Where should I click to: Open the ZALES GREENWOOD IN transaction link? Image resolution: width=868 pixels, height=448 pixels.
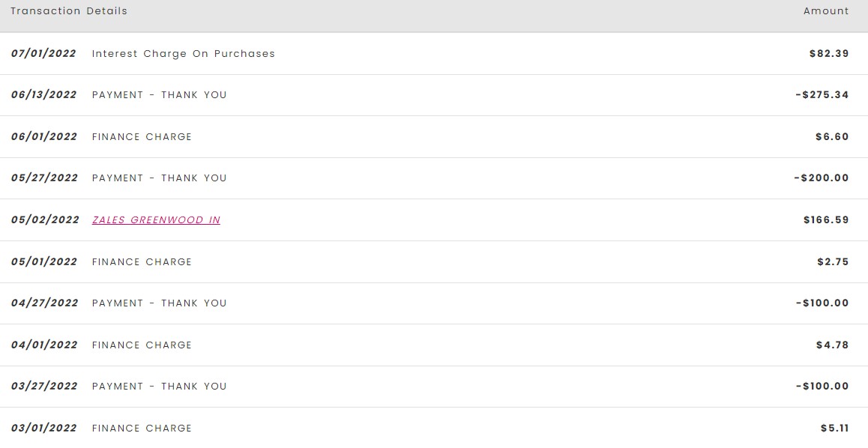156,220
